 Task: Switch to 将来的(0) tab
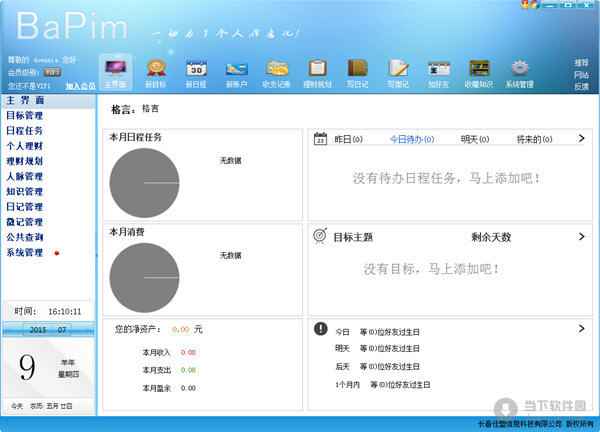[x=535, y=139]
